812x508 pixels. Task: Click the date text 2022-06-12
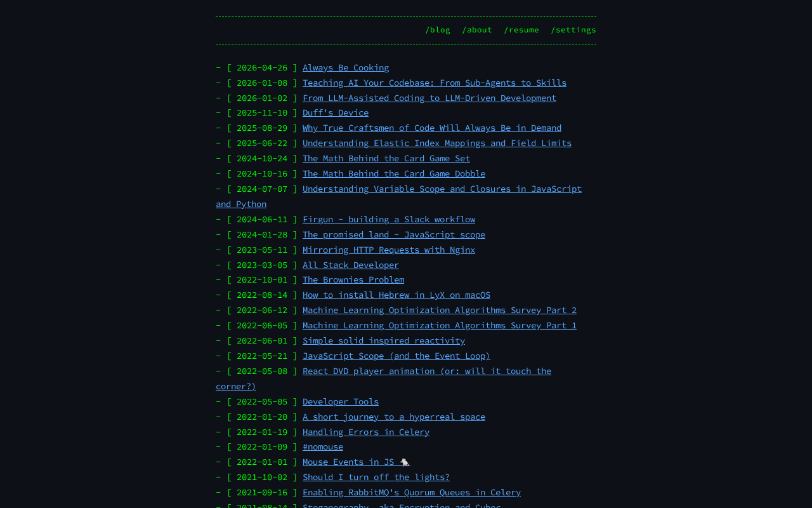(x=262, y=310)
